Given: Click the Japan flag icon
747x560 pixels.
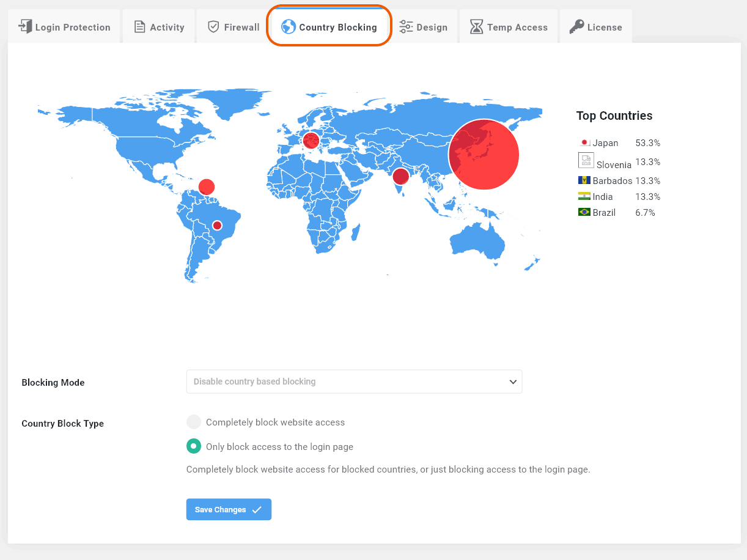Looking at the screenshot, I should (584, 142).
